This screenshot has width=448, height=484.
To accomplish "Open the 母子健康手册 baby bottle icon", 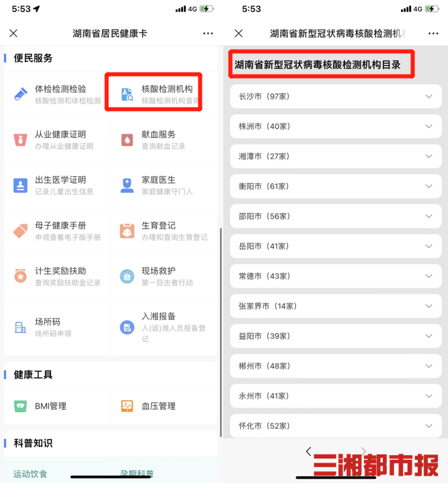I will click(x=21, y=231).
